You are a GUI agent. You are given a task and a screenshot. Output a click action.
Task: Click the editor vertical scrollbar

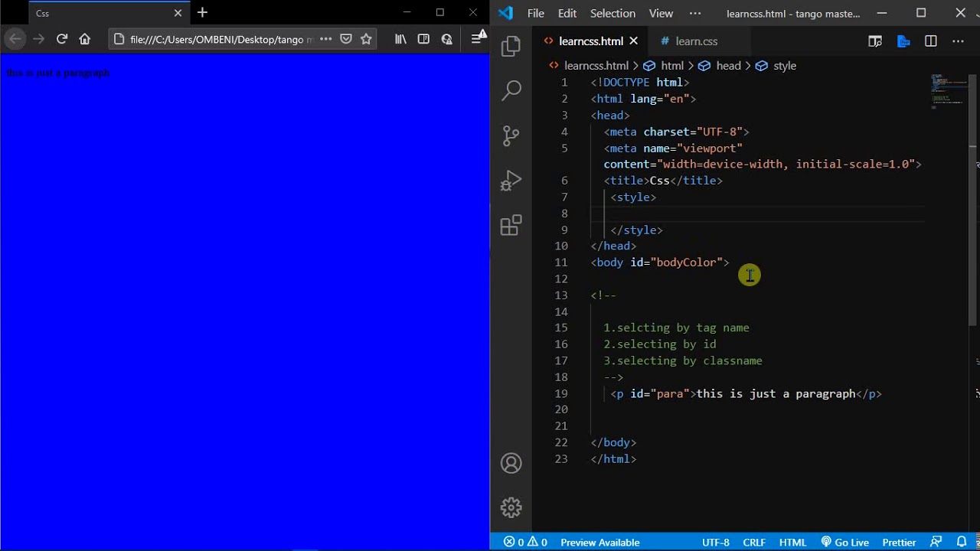tap(973, 201)
